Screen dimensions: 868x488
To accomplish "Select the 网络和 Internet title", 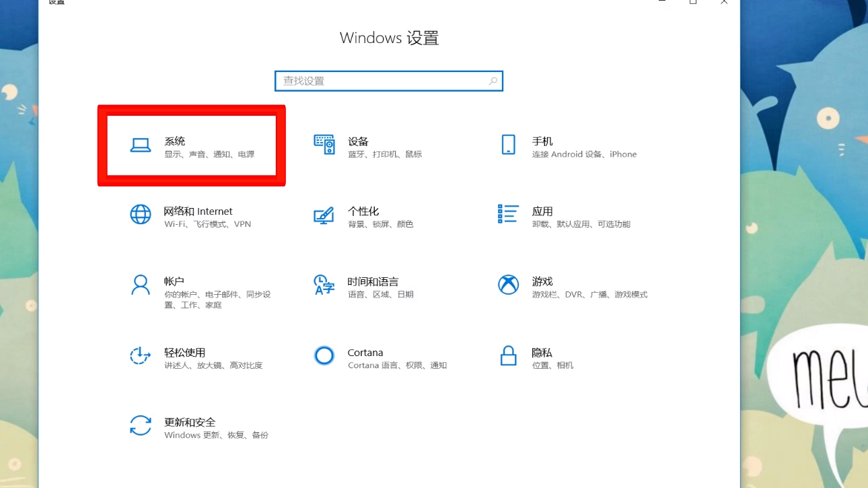I will point(198,211).
